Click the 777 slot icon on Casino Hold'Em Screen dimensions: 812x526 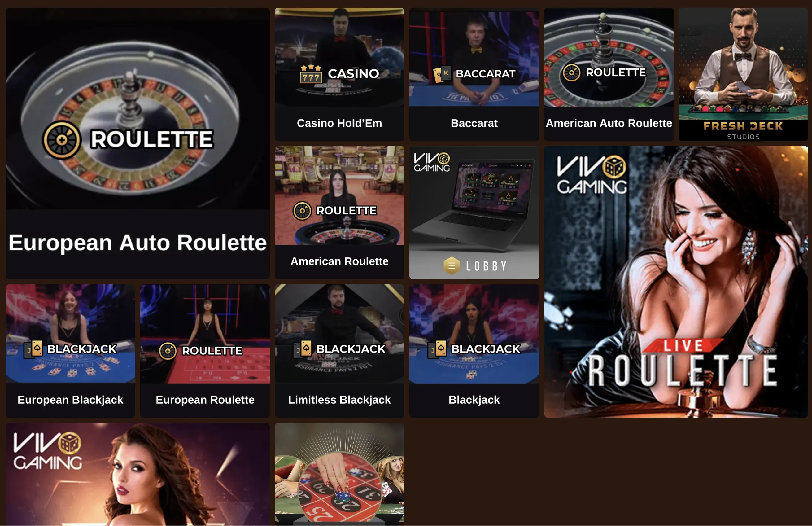click(x=311, y=74)
